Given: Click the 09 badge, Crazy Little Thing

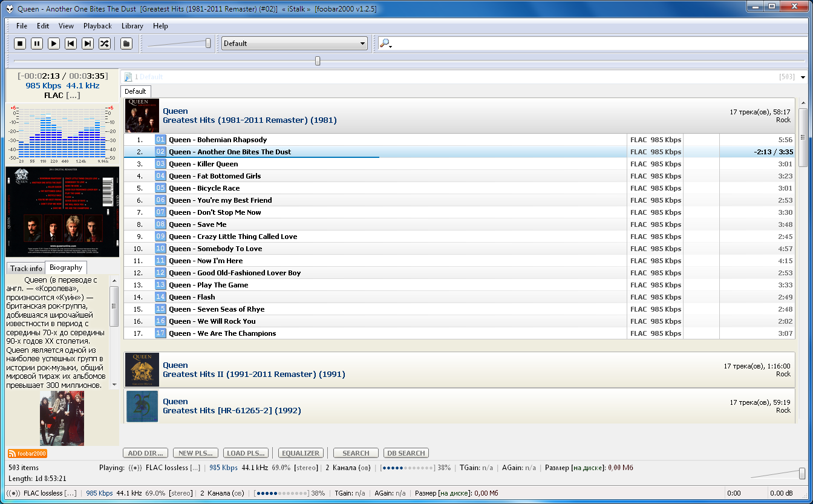Looking at the screenshot, I should (160, 237).
